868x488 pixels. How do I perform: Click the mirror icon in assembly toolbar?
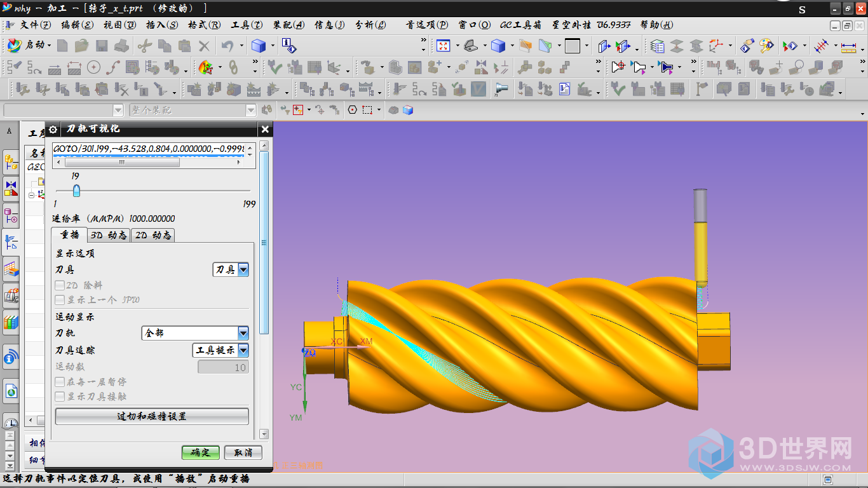pos(481,67)
